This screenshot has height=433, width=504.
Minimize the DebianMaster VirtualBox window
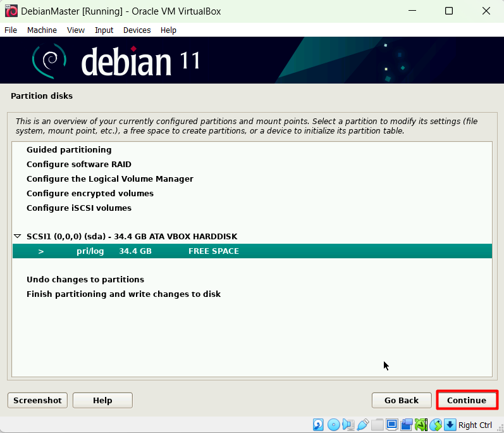412,11
